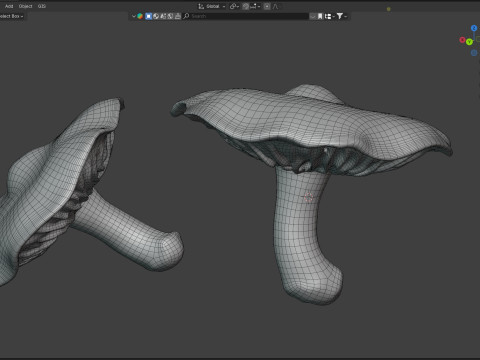Select the highlighted blue square filter icon

tap(149, 16)
